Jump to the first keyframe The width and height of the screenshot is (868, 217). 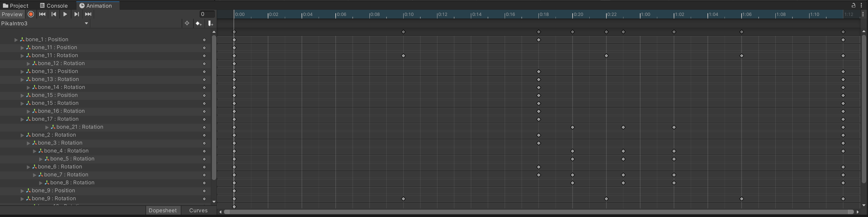(x=42, y=14)
